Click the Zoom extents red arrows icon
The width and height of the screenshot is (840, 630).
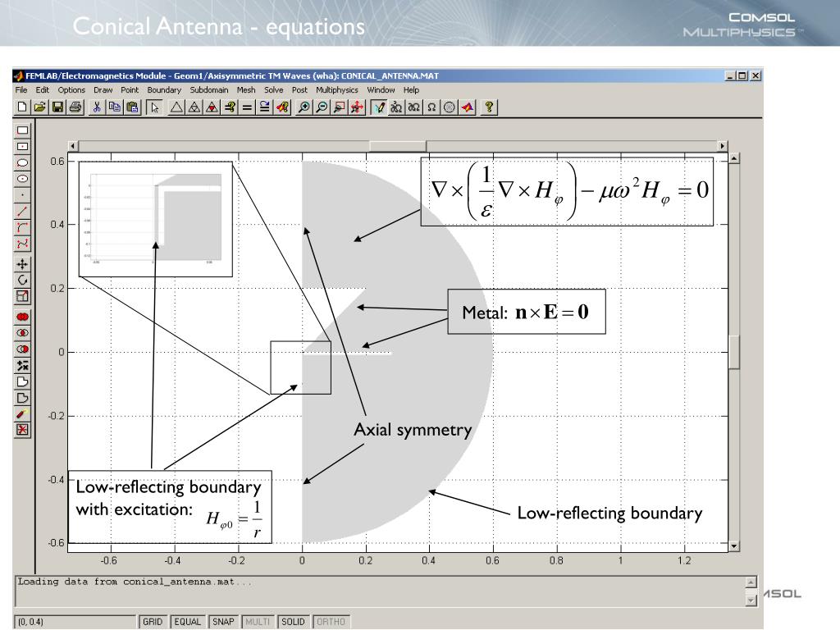[357, 107]
